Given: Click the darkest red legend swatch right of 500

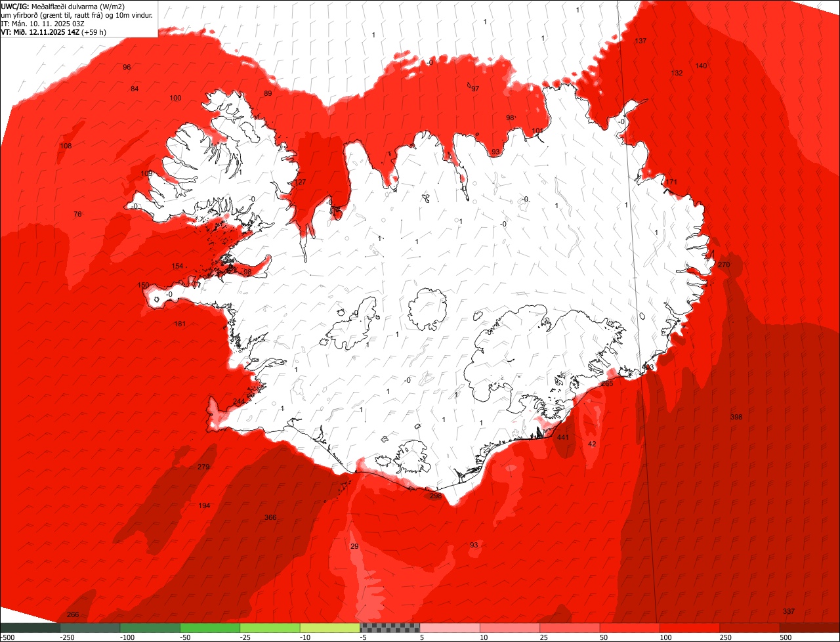Looking at the screenshot, I should (x=810, y=628).
